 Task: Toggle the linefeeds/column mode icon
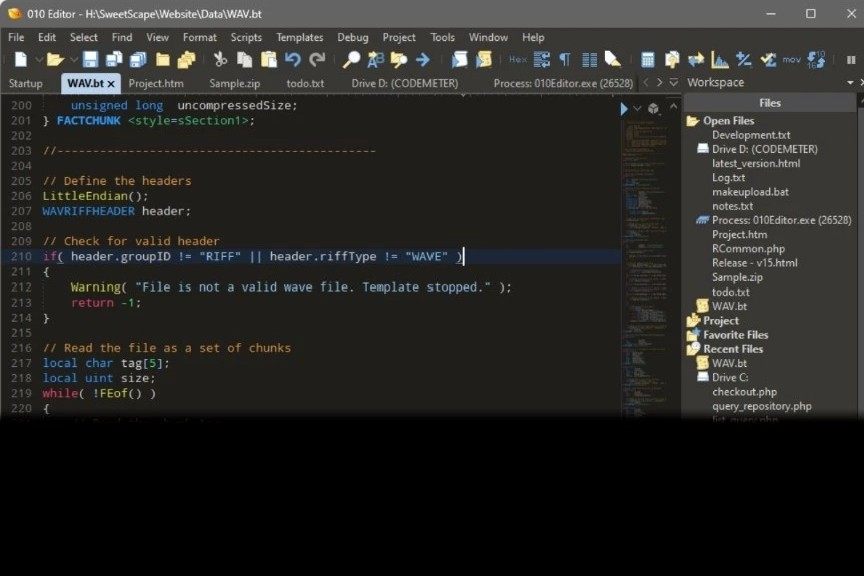(589, 60)
